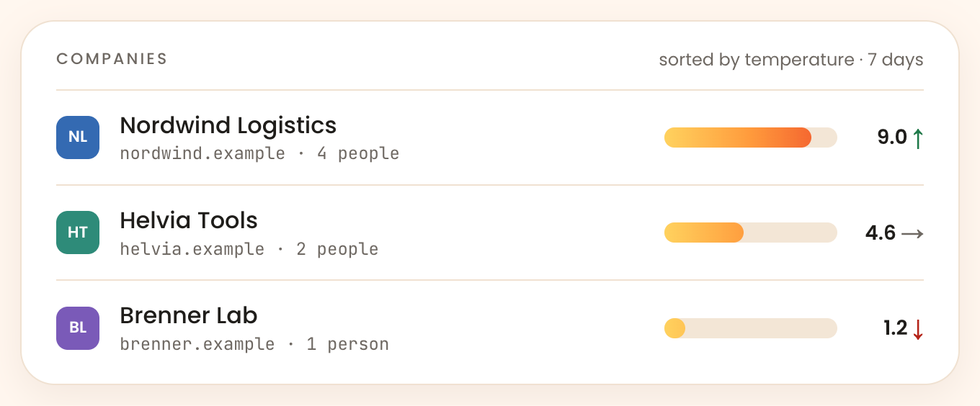
Task: Click Nordwind Logistics temperature bar
Action: pos(750,137)
